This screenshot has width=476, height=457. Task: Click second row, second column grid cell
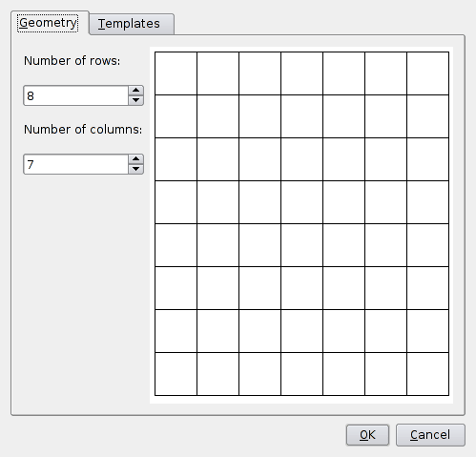pos(217,116)
